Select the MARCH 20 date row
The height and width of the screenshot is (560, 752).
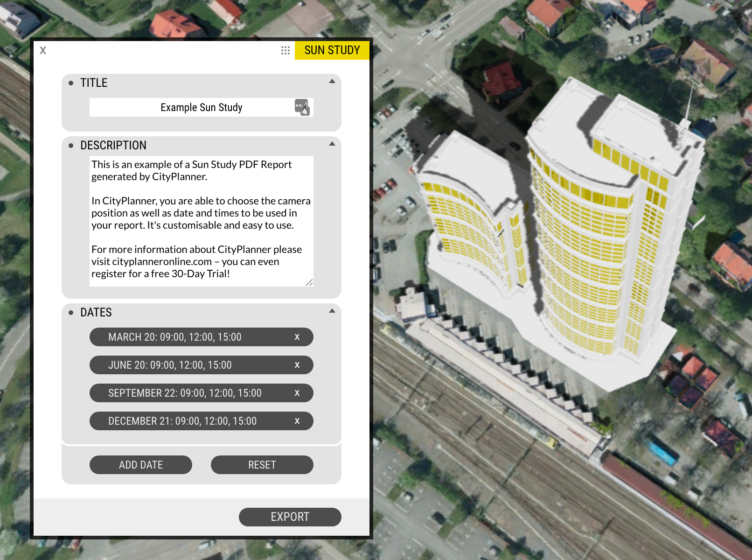[201, 337]
